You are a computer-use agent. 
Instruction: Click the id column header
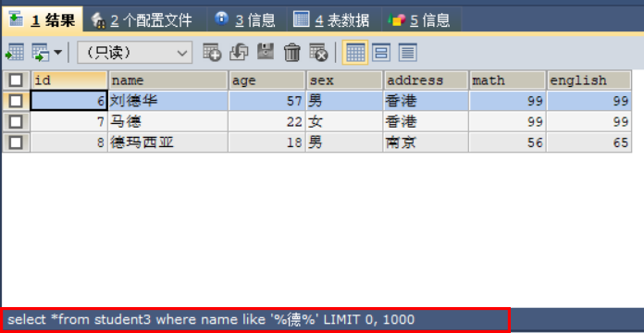click(x=69, y=80)
